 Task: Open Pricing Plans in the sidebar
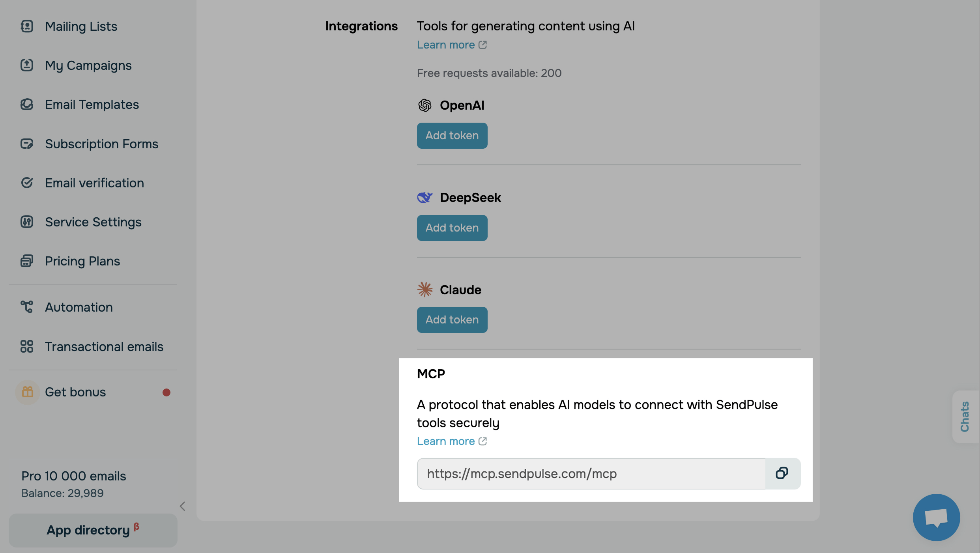(82, 261)
